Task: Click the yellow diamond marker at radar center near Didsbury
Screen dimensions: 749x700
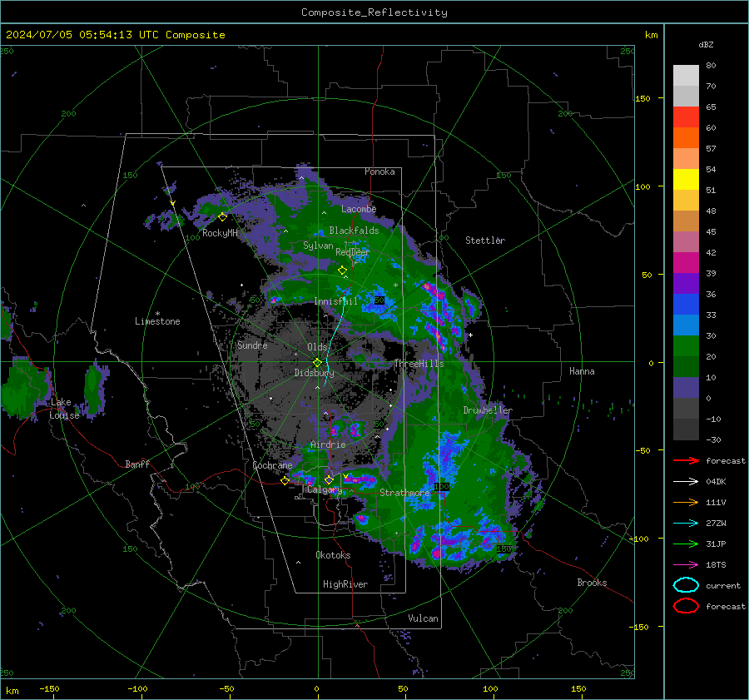Action: coord(317,363)
